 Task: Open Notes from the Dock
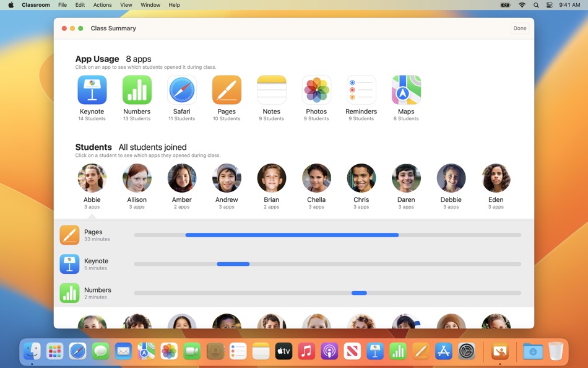tap(261, 351)
